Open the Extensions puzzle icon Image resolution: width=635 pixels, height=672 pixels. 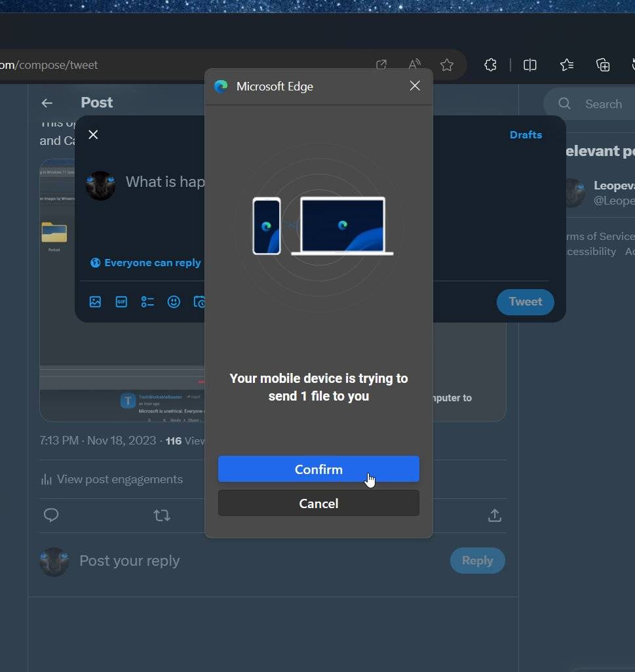coord(490,65)
